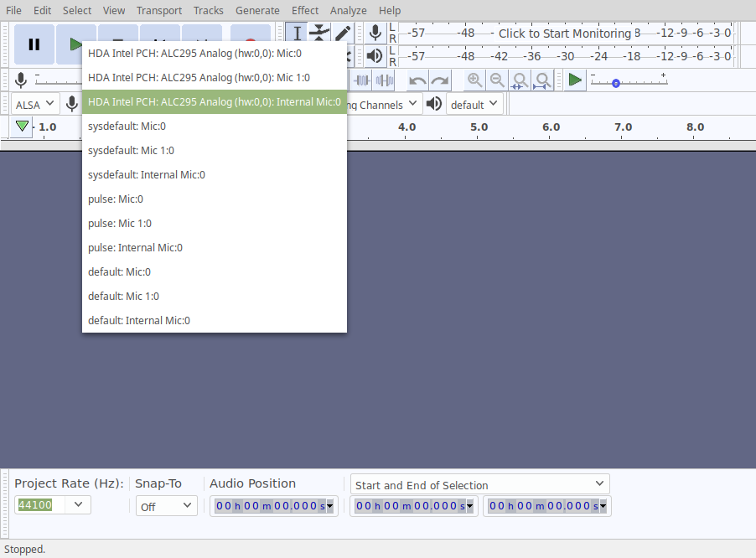756x558 pixels.
Task: Click the Redo arrow icon
Action: pyautogui.click(x=440, y=80)
